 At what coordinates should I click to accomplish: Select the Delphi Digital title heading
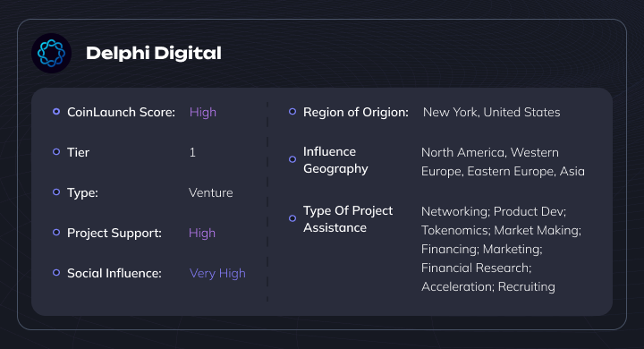[154, 54]
